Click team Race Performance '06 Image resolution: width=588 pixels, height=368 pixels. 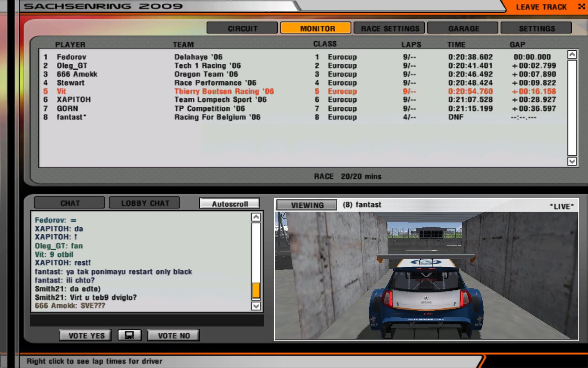point(215,83)
